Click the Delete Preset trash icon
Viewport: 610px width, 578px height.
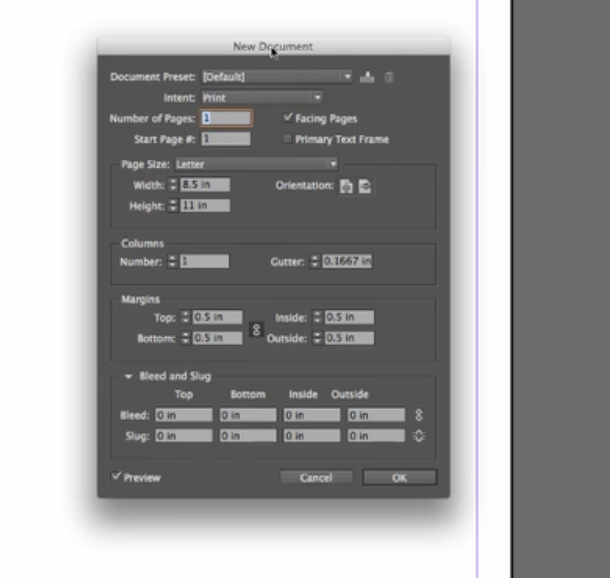pos(389,77)
